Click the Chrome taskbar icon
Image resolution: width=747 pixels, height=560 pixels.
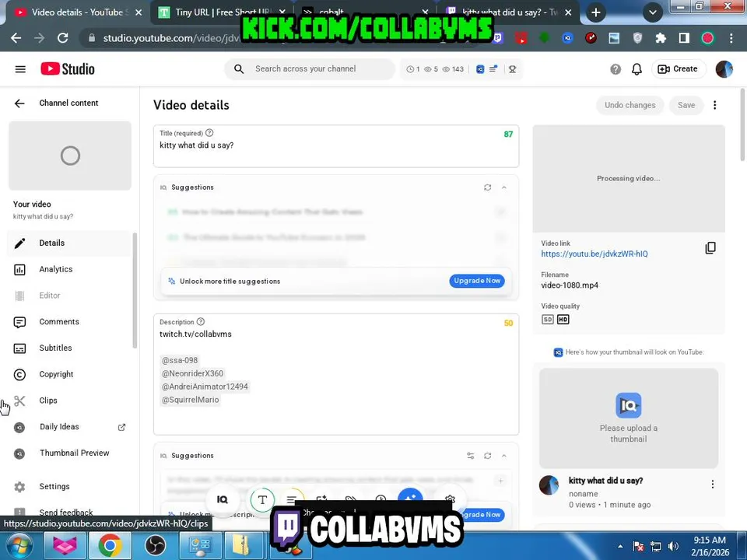[x=110, y=546]
